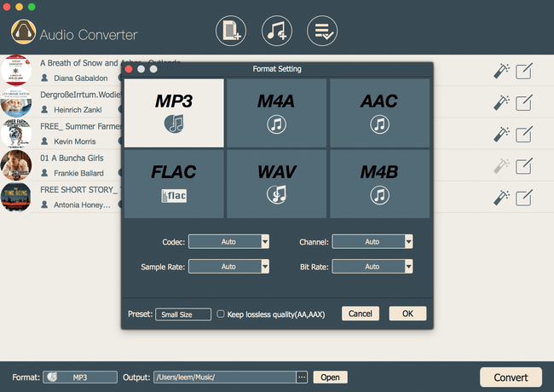Open the Bit Rate dropdown

tap(409, 267)
